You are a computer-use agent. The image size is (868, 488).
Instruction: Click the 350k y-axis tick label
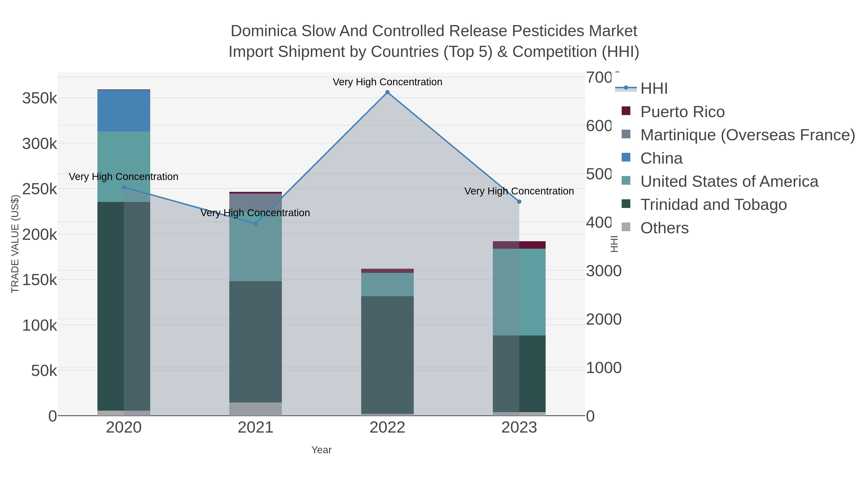40,98
